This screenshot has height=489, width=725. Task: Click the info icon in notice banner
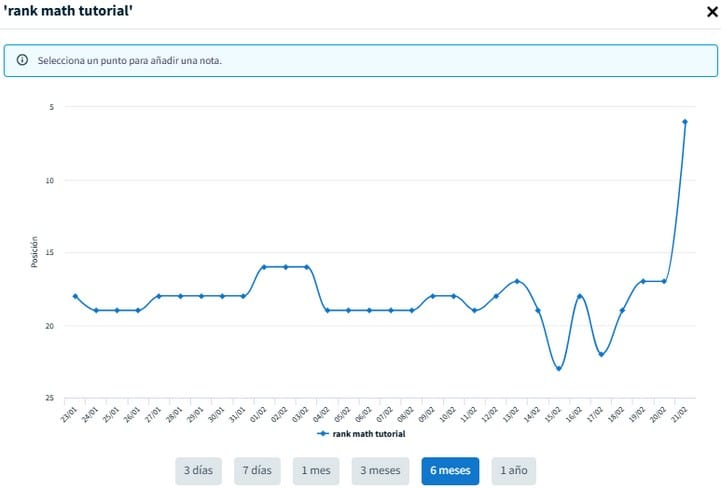[x=22, y=60]
